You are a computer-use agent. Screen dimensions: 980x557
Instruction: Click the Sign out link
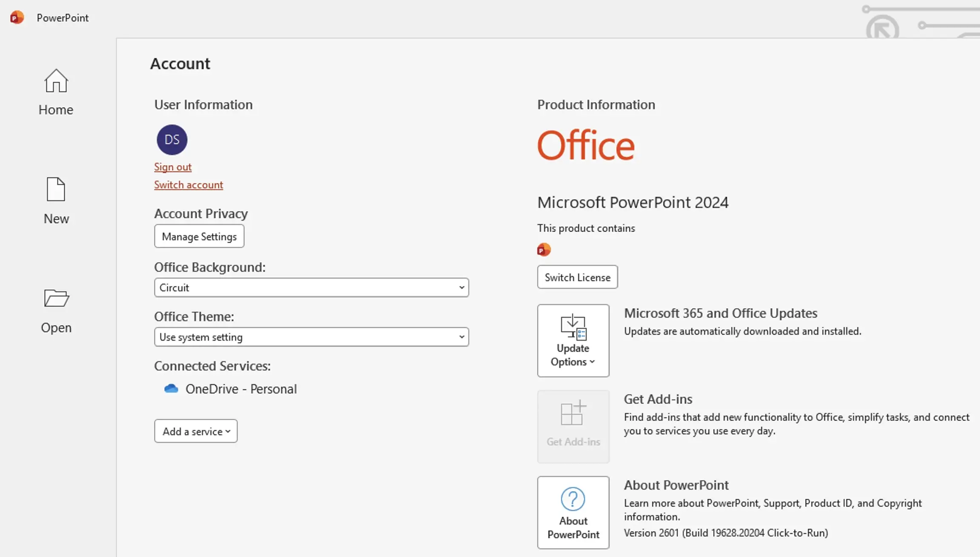coord(173,167)
